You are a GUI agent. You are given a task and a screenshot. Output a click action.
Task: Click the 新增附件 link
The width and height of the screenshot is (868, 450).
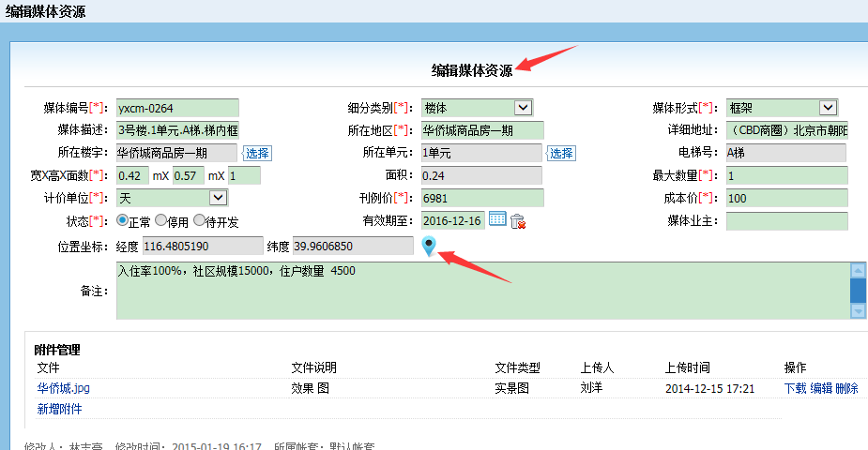(x=59, y=409)
